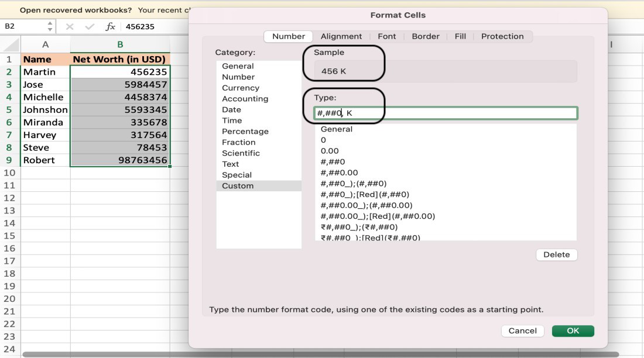Choose the #,##0.00 format code
This screenshot has width=644, height=358.
point(339,173)
